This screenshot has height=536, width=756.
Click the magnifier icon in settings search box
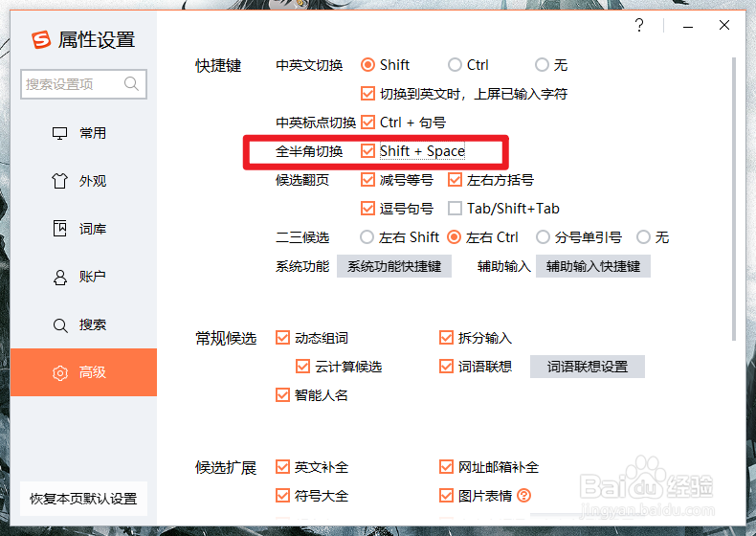pyautogui.click(x=131, y=84)
